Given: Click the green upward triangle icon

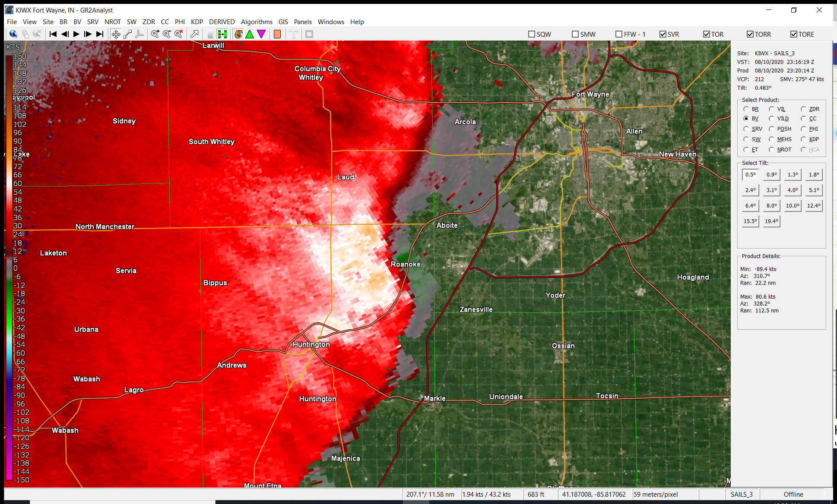Looking at the screenshot, I should (250, 34).
